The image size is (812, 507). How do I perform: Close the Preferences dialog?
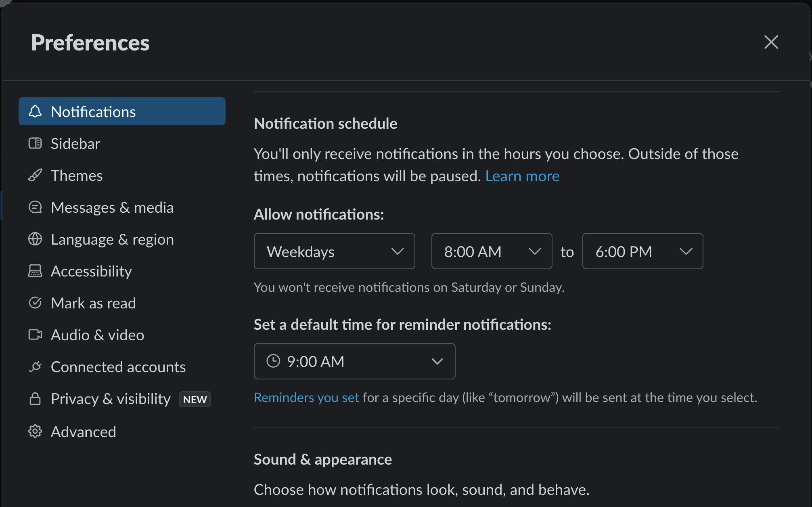point(771,42)
